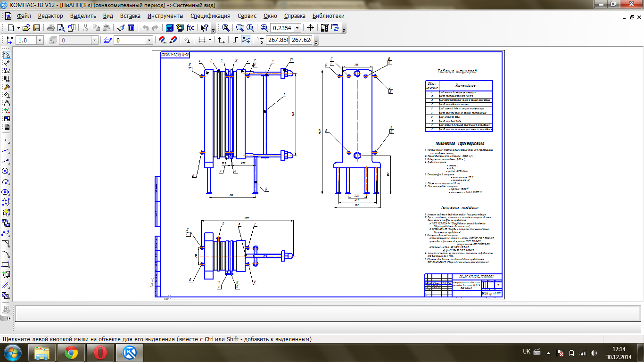Open the Выделить menu
Image resolution: width=644 pixels, height=362 pixels.
tap(83, 16)
